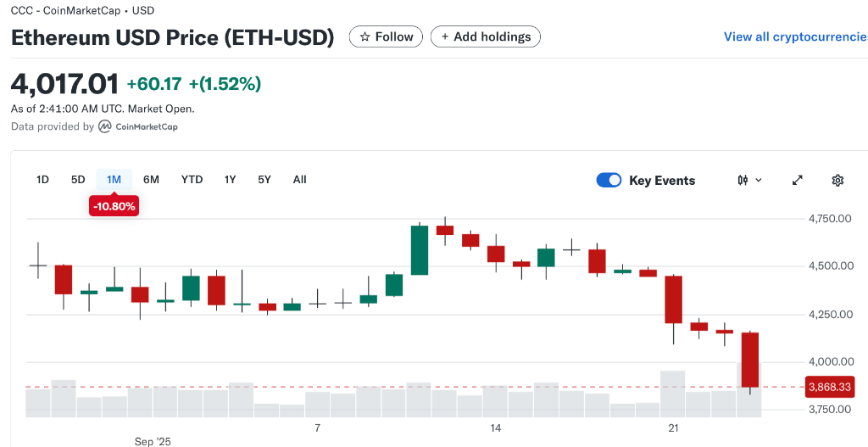Open chart settings gear icon
Viewport: 868px width, 447px height.
(837, 180)
